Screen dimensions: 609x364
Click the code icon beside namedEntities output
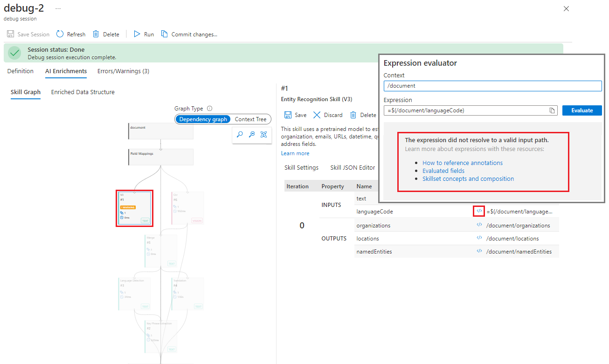point(479,251)
